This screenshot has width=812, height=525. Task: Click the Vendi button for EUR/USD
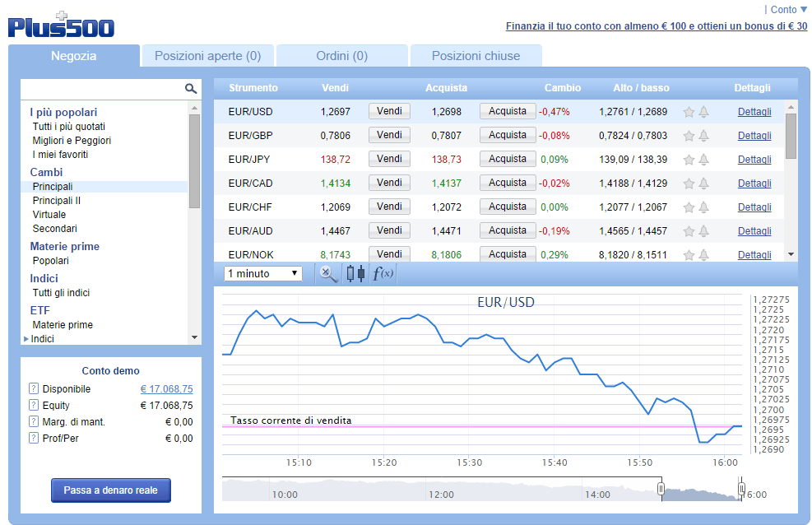tap(389, 111)
